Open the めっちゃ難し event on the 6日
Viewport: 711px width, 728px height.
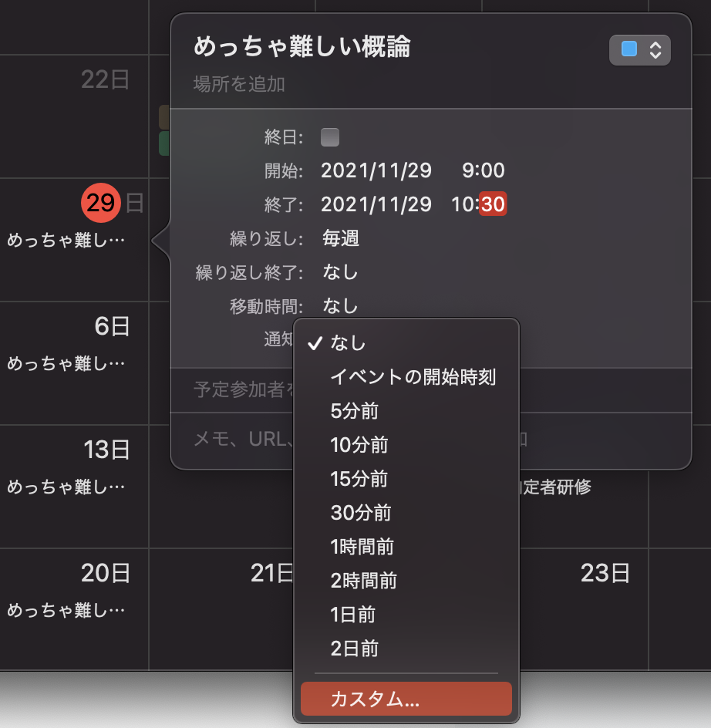click(66, 363)
